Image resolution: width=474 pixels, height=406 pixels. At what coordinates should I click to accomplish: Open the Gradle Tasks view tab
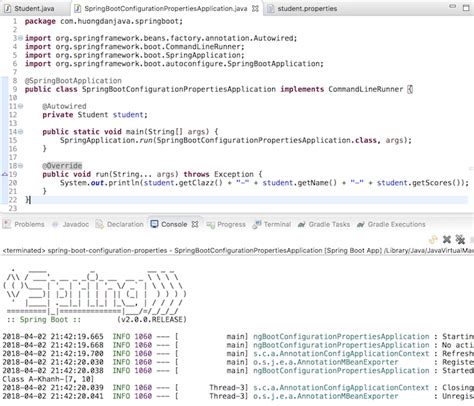coord(324,224)
